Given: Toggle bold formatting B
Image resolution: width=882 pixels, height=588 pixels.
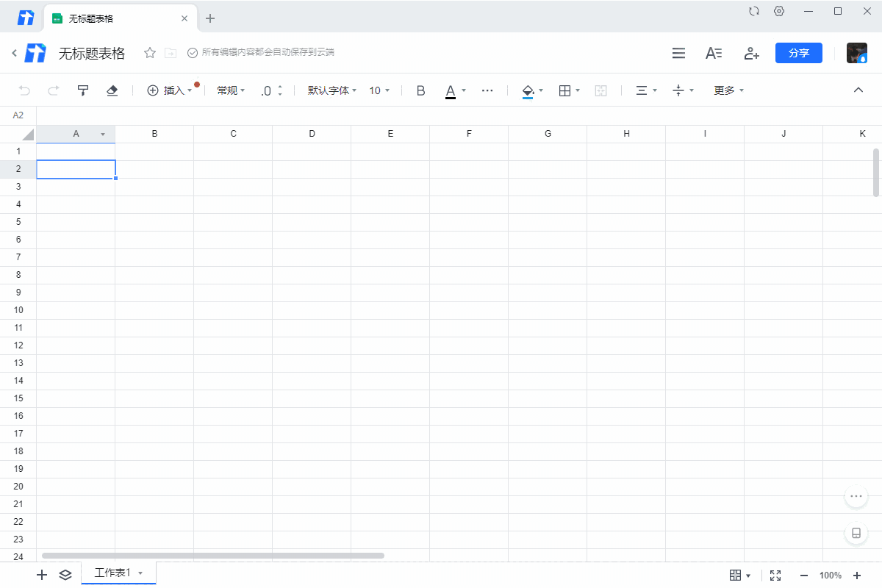Looking at the screenshot, I should click(421, 90).
